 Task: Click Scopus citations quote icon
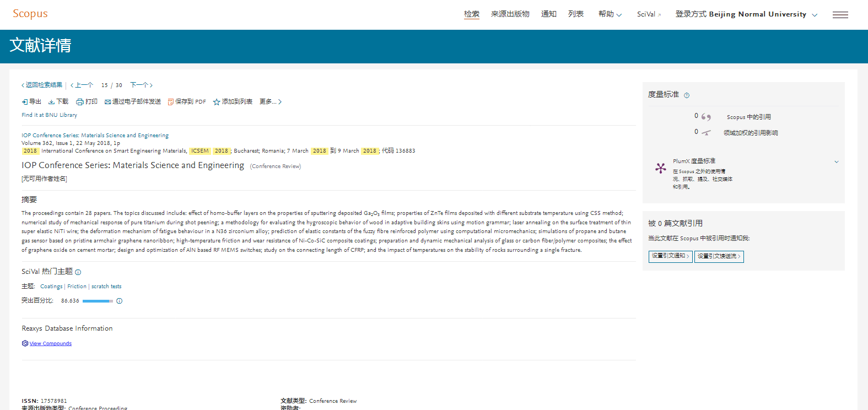click(x=706, y=117)
